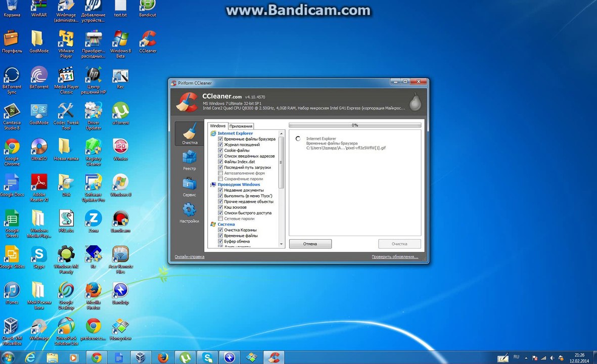Open the Windows 8 Beta desktop shortcut

click(x=121, y=44)
